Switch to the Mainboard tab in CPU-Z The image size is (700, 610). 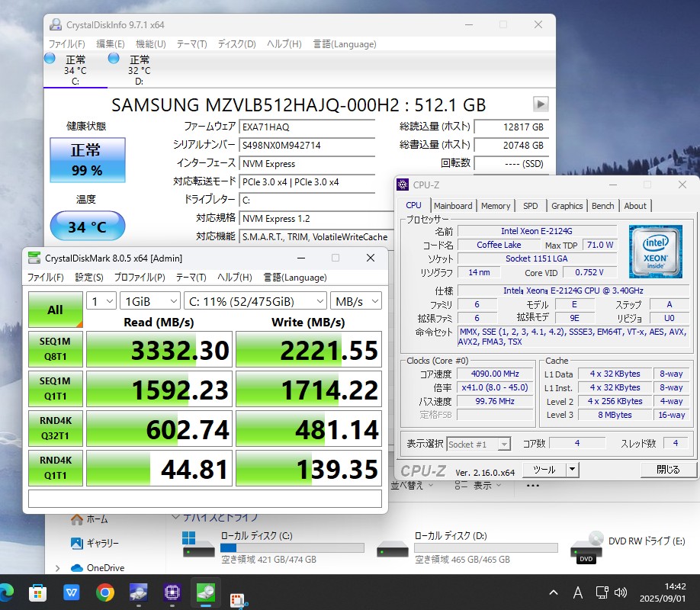click(x=453, y=205)
